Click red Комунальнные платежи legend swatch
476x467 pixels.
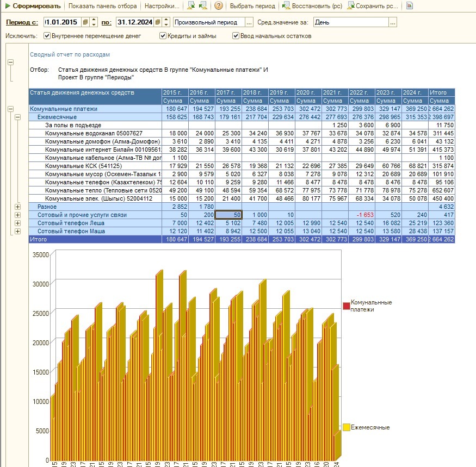tap(346, 306)
